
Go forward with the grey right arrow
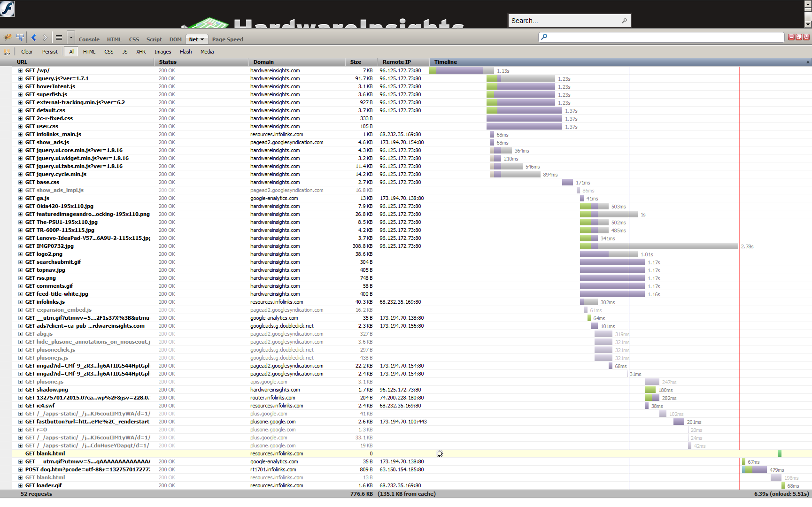[45, 38]
